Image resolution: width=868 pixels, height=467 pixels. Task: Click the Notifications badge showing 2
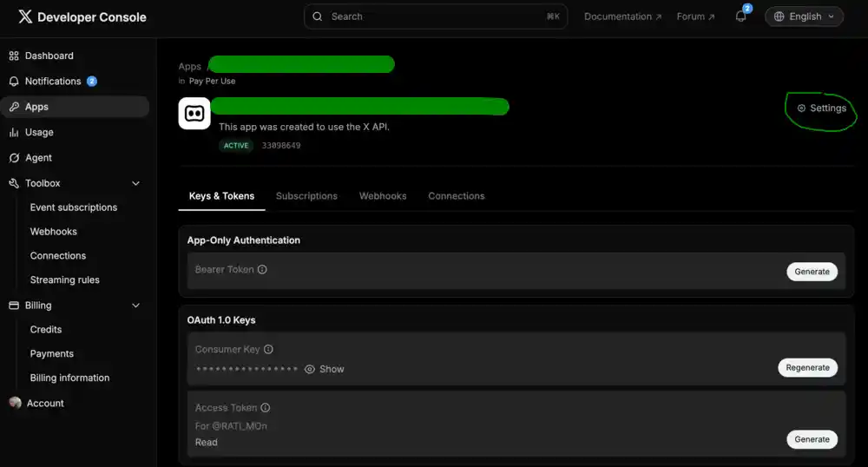click(92, 82)
